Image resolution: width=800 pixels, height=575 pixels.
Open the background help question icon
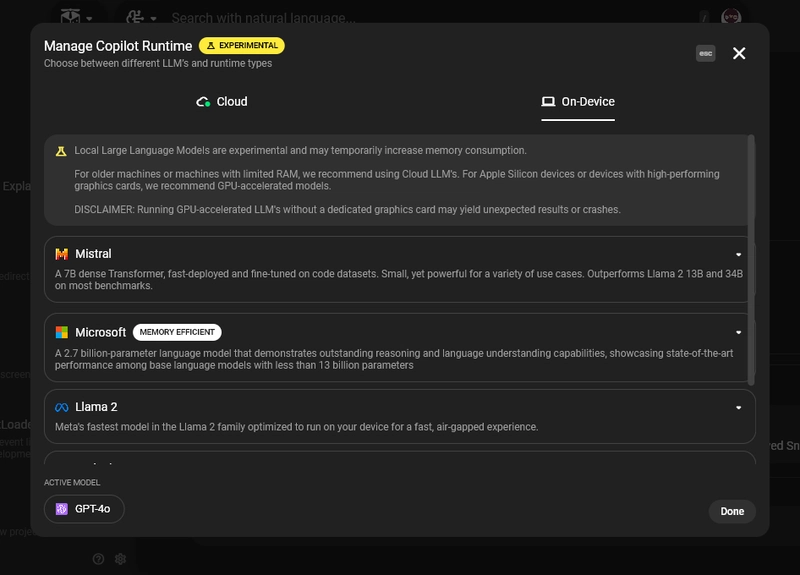tap(98, 559)
